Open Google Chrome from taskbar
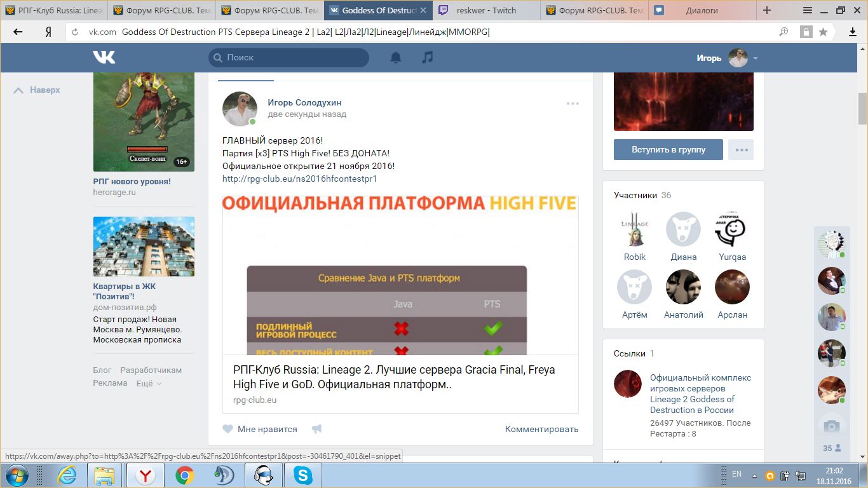 click(185, 475)
